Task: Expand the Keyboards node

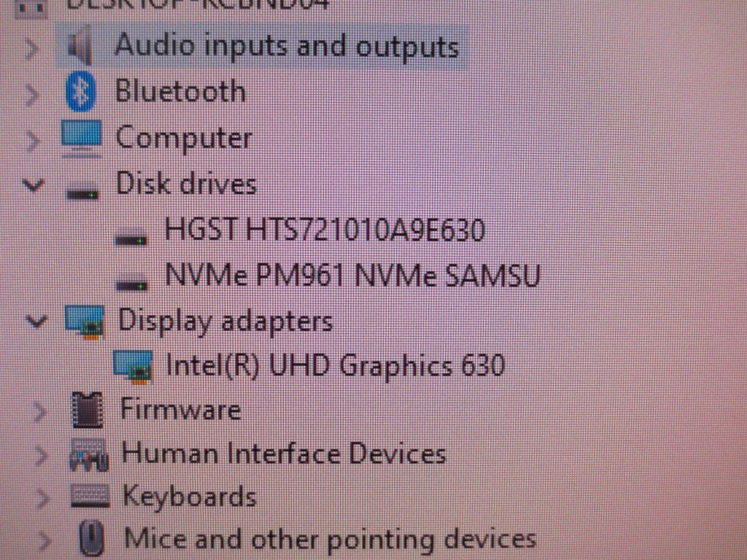Action: coord(43,498)
